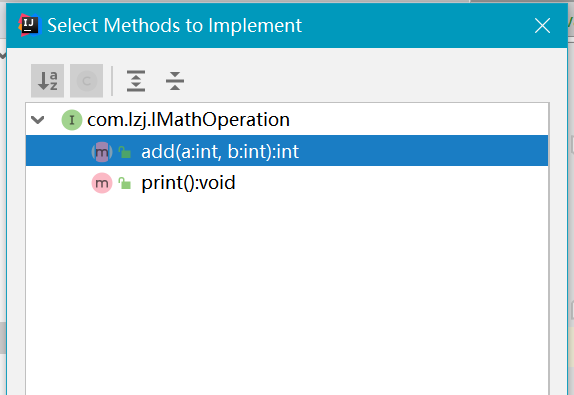Click the IntelliJ IDEA logo in title bar
This screenshot has width=574, height=395.
coord(29,25)
